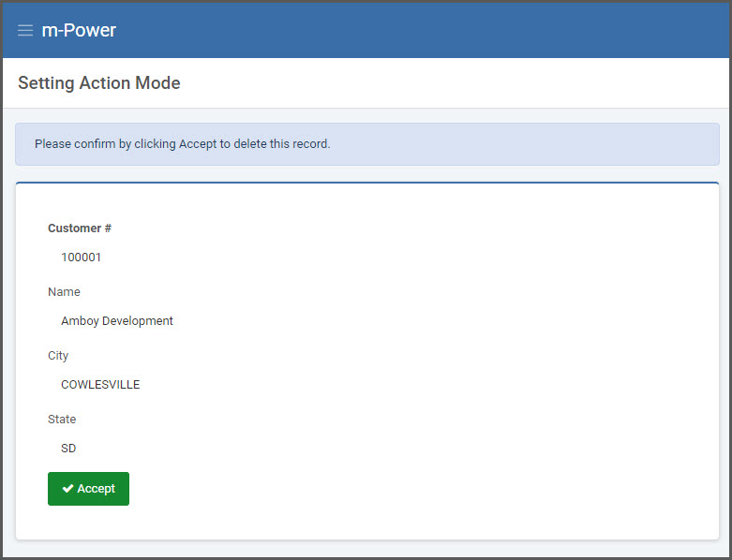Select the Setting Action Mode heading
The width and height of the screenshot is (732, 560).
coord(99,83)
